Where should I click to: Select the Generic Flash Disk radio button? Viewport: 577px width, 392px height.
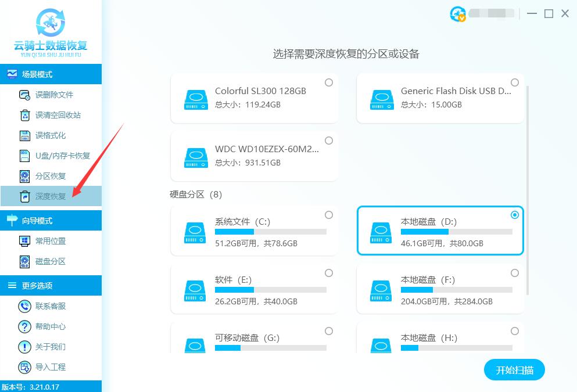pos(515,82)
